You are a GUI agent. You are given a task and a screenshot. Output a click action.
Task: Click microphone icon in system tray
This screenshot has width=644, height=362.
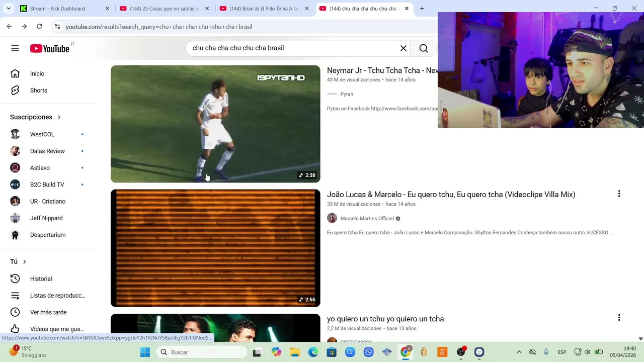click(546, 352)
